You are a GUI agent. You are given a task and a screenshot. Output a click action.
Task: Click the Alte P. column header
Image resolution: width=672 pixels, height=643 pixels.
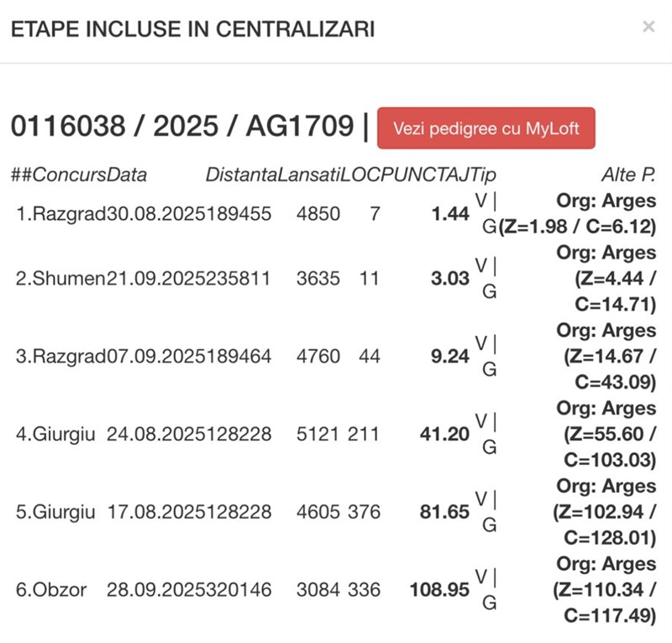[x=627, y=175]
